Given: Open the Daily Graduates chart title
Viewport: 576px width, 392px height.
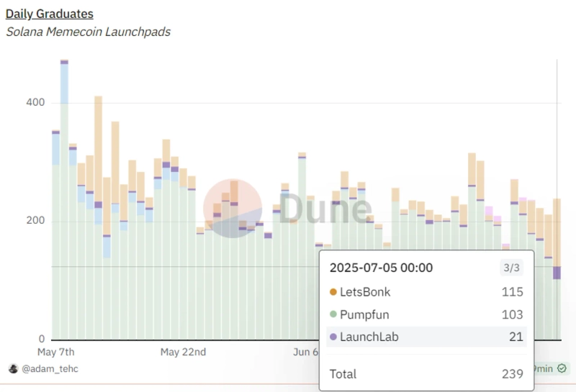Looking at the screenshot, I should [50, 14].
